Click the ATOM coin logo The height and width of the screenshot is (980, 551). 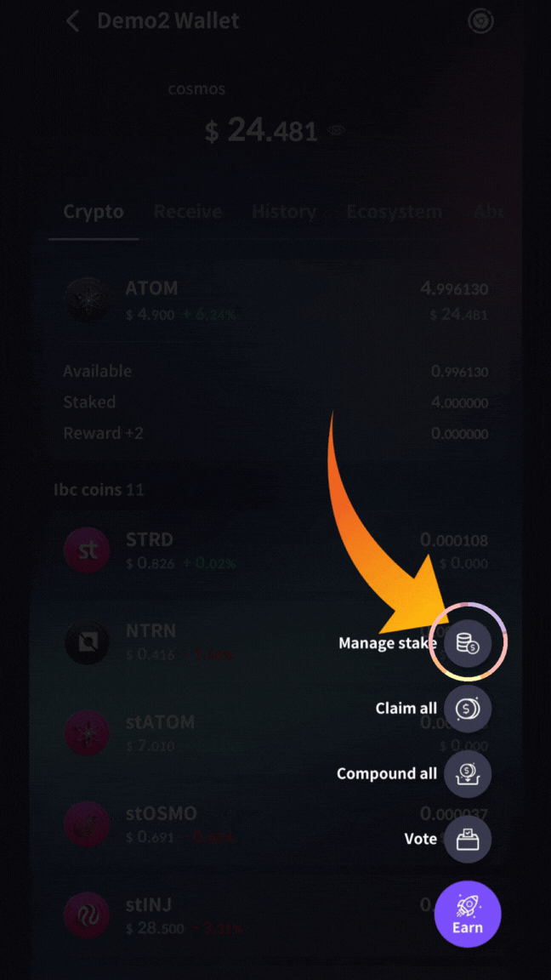click(x=87, y=299)
